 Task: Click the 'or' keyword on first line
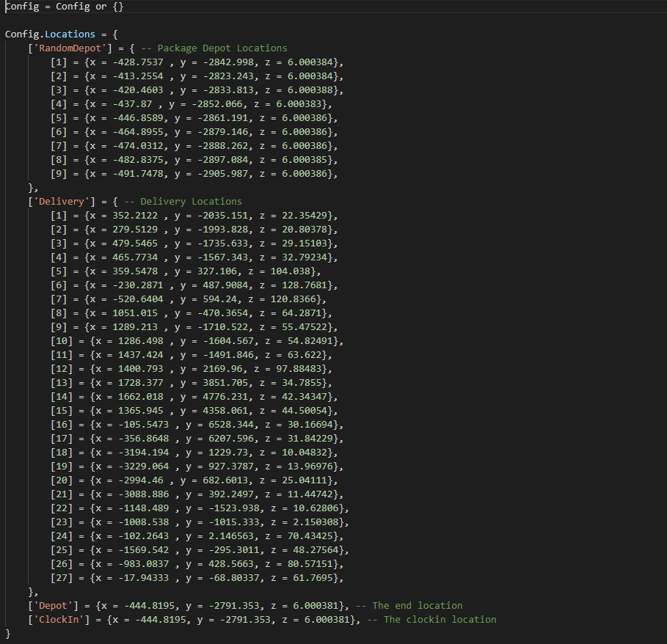(x=101, y=7)
